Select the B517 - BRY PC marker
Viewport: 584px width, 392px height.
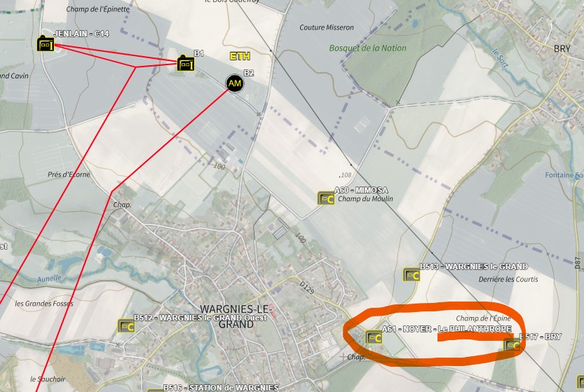(512, 346)
